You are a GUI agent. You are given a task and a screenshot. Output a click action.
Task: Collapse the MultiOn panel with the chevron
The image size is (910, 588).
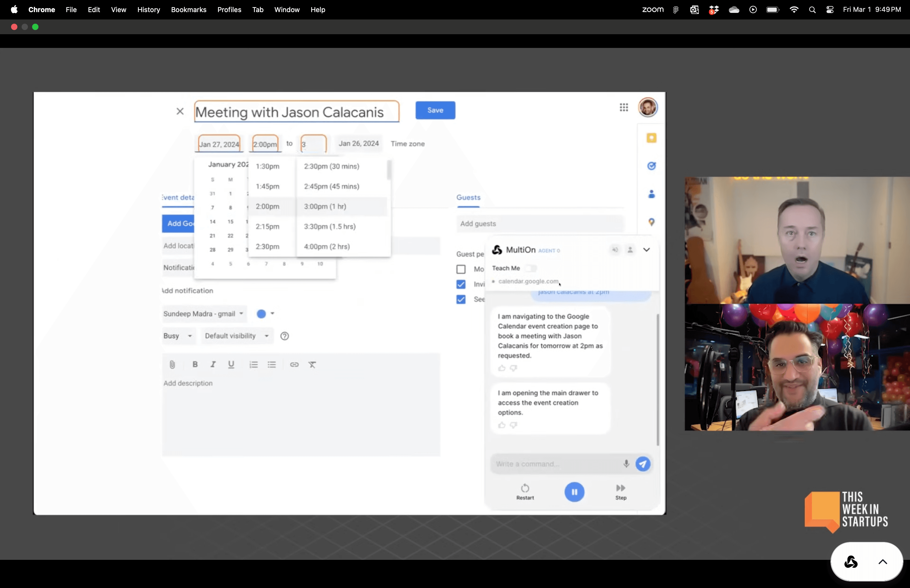coord(646,250)
